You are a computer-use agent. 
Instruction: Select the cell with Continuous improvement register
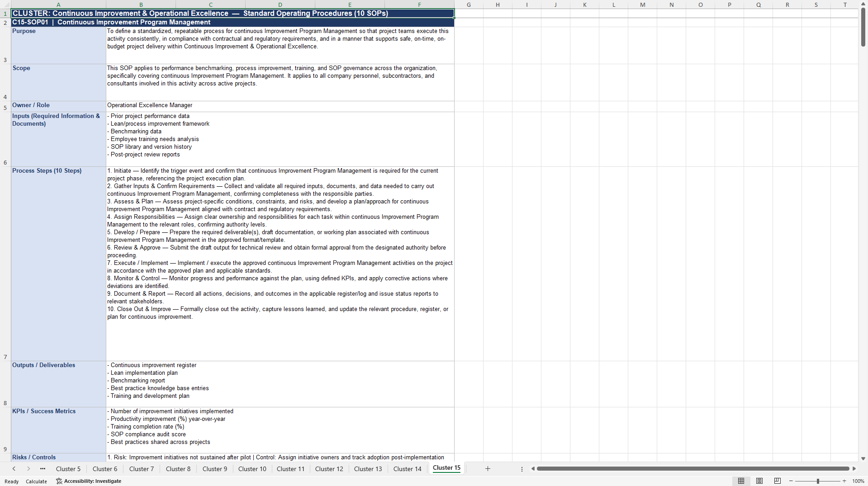280,384
